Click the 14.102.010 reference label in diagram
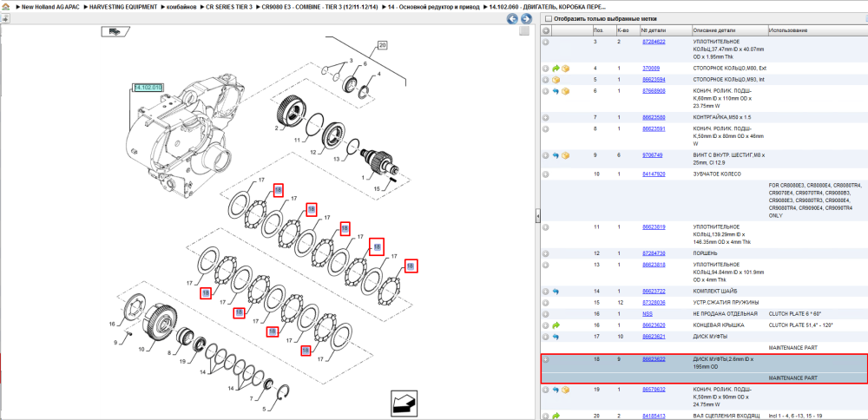868x420 pixels. [x=148, y=88]
